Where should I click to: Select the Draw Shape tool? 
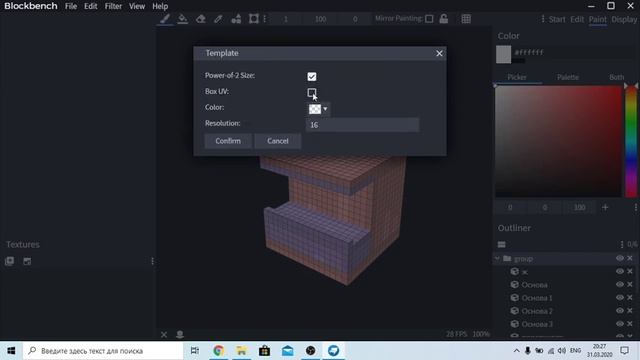pos(236,19)
